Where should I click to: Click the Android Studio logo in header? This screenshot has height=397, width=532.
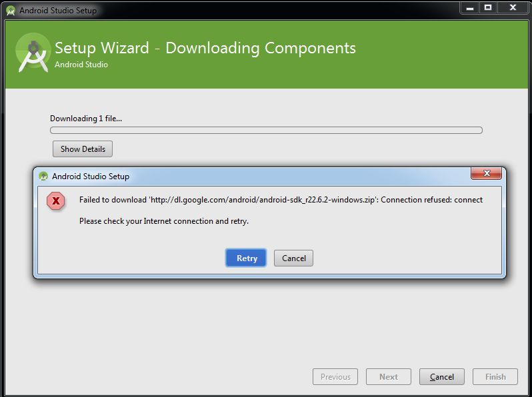click(x=33, y=52)
